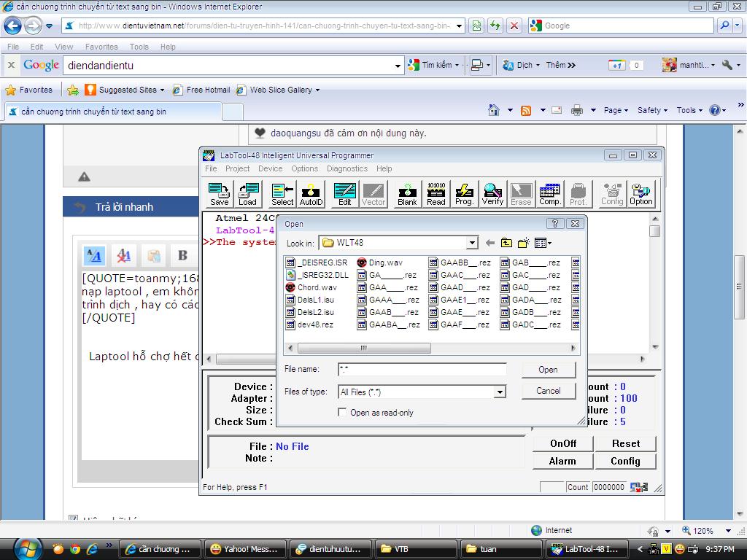This screenshot has height=560, width=747.
Task: Create new folder icon in Open dialog
Action: tap(524, 243)
